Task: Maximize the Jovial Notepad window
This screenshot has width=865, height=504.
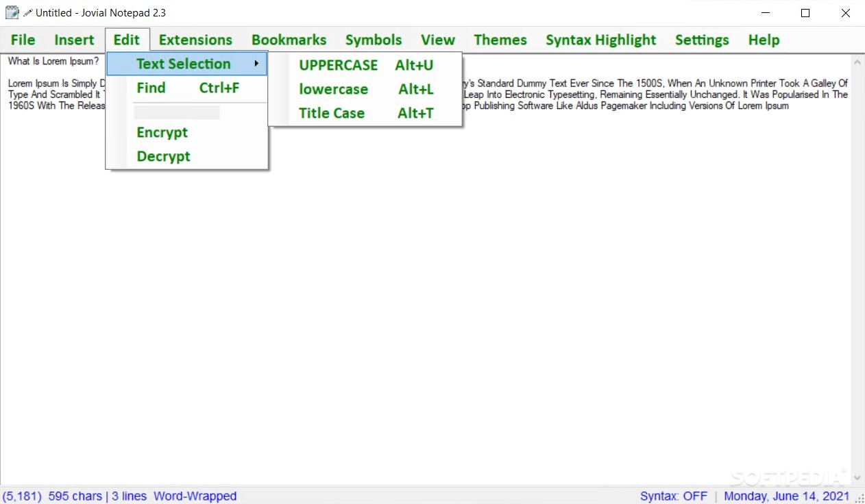Action: tap(805, 13)
